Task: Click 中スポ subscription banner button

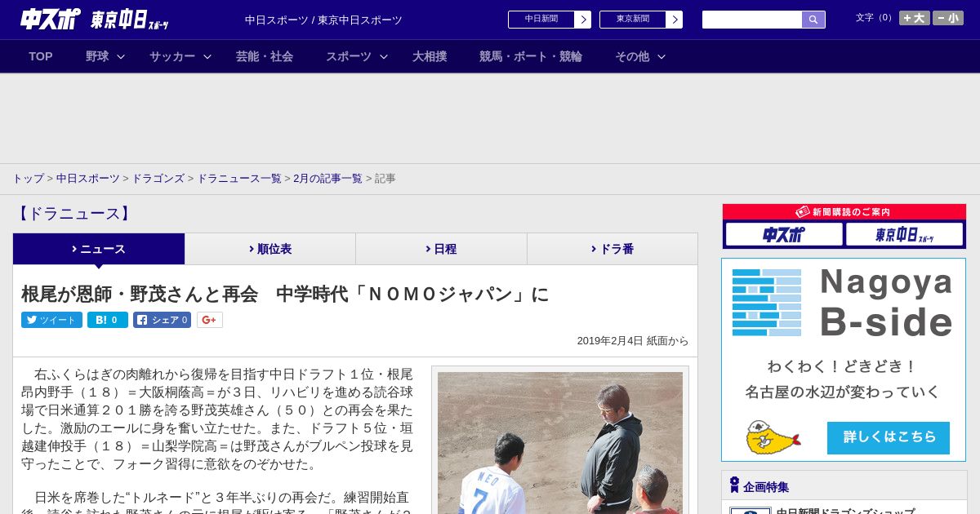Action: (x=784, y=235)
